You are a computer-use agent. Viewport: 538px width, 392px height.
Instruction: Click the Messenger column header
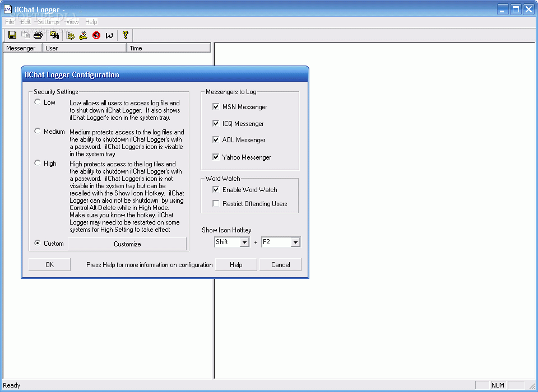click(x=22, y=48)
